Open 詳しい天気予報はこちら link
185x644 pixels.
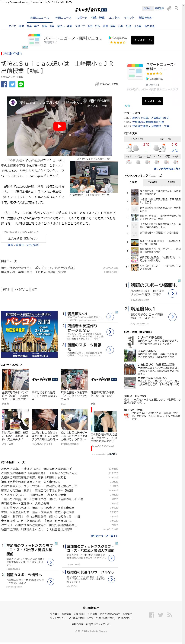click(167, 169)
